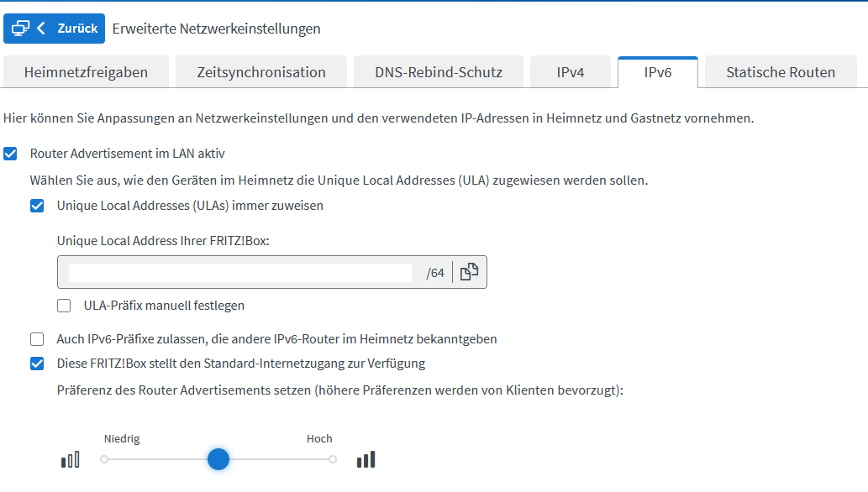This screenshot has height=492, width=868.
Task: Uncheck FRITZ!Box stellt Standard-Internetzugang checkbox
Action: (37, 364)
